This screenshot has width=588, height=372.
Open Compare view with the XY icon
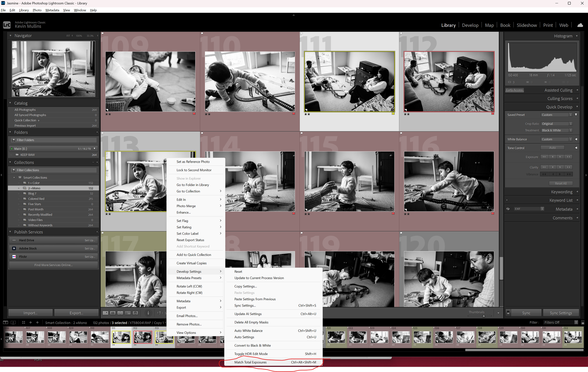pyautogui.click(x=120, y=313)
